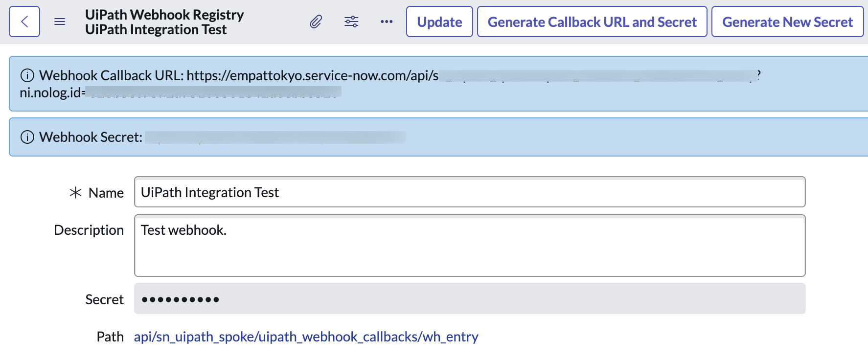Image resolution: width=868 pixels, height=362 pixels.
Task: Click the UiPath Webhook Registry title
Action: [164, 15]
